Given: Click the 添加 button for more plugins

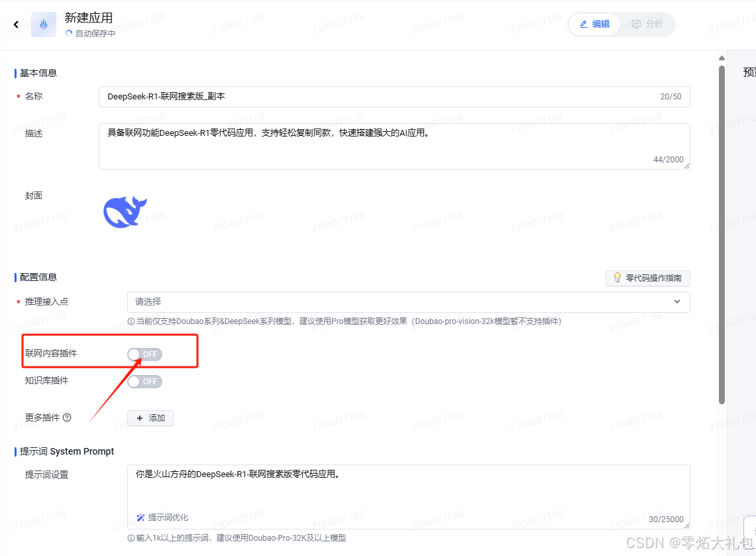Looking at the screenshot, I should click(x=150, y=418).
